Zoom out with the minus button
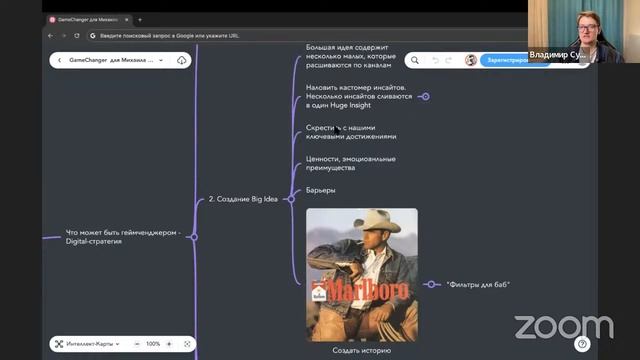The width and height of the screenshot is (640, 360). [x=137, y=344]
